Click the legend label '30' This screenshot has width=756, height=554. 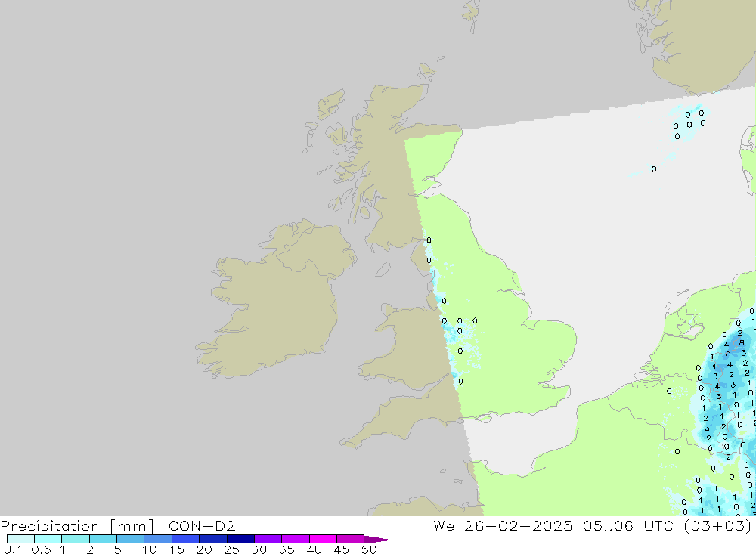(259, 549)
